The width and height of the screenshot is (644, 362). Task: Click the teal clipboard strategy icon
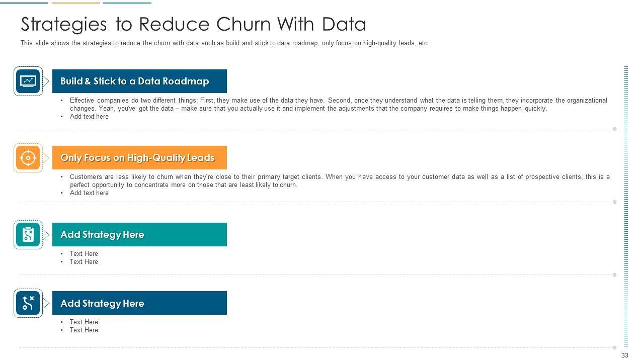[28, 235]
